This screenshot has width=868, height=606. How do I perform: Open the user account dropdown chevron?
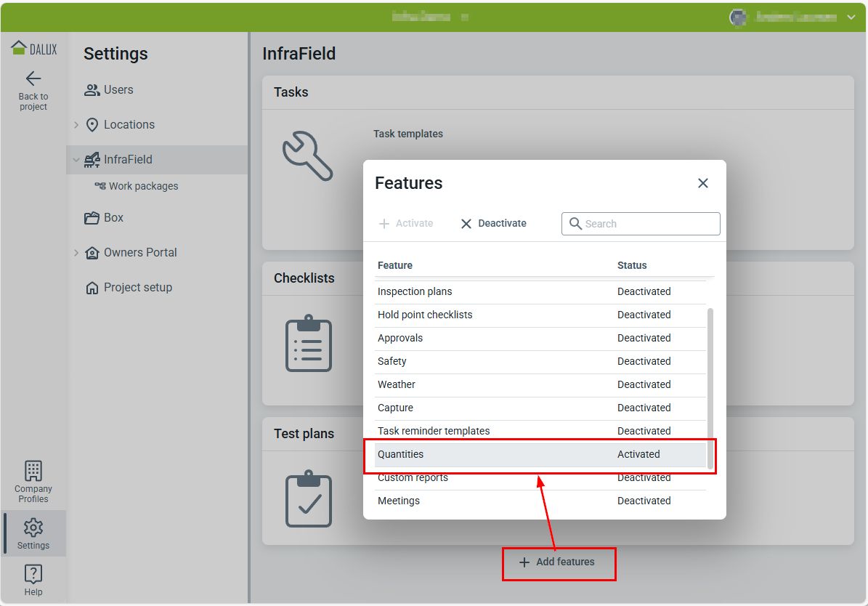coord(851,17)
